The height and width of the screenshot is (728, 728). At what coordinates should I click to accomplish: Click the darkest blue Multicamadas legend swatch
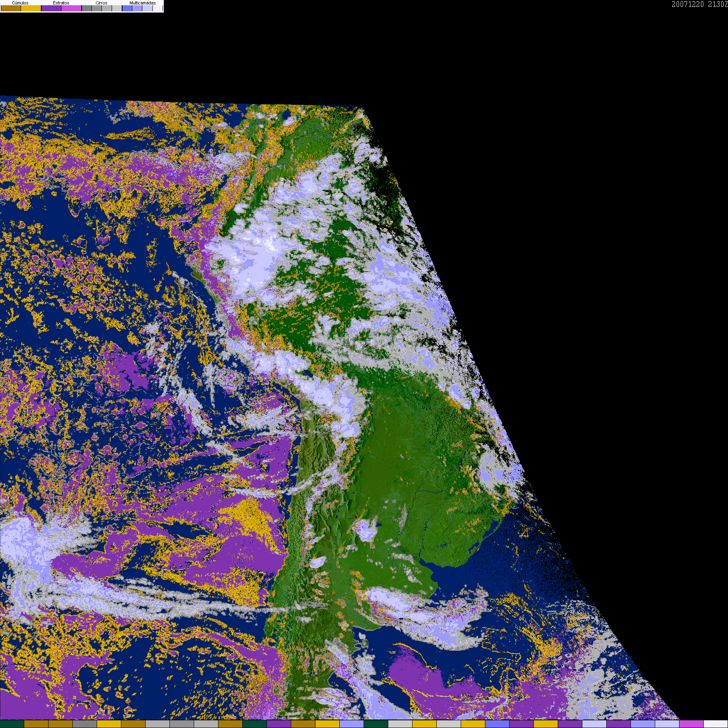tap(127, 8)
